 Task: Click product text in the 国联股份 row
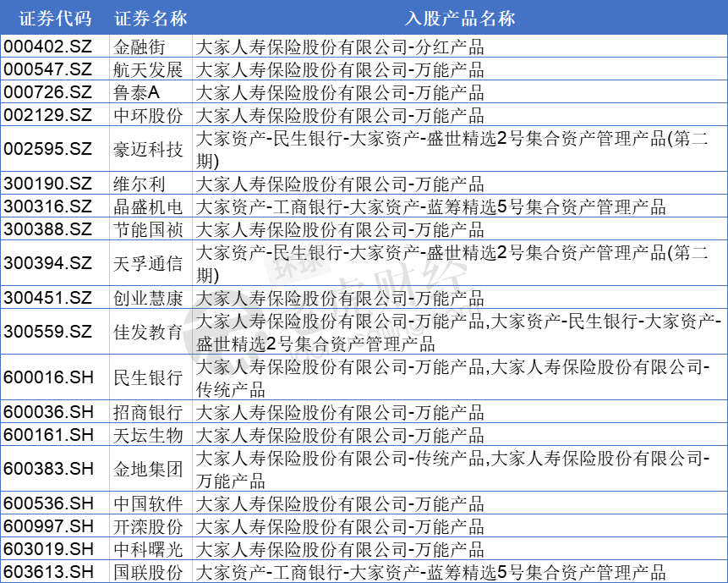(431, 572)
